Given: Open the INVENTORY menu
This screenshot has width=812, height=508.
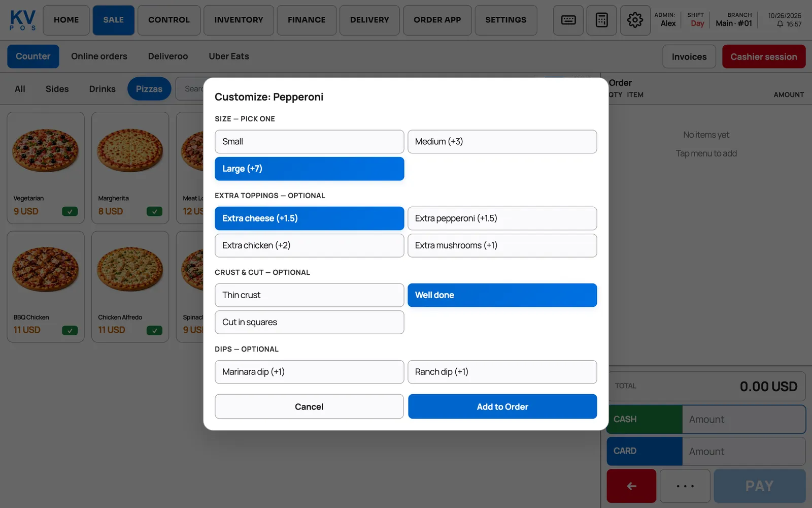Looking at the screenshot, I should (239, 20).
